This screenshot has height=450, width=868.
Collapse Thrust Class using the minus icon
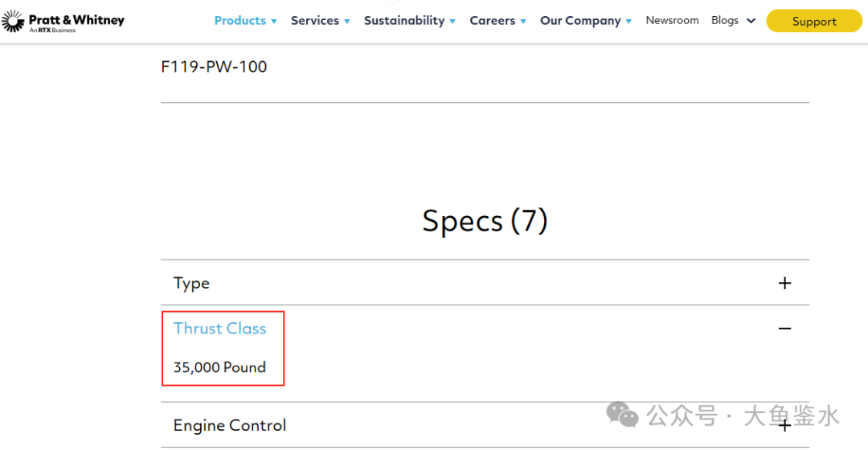(784, 328)
